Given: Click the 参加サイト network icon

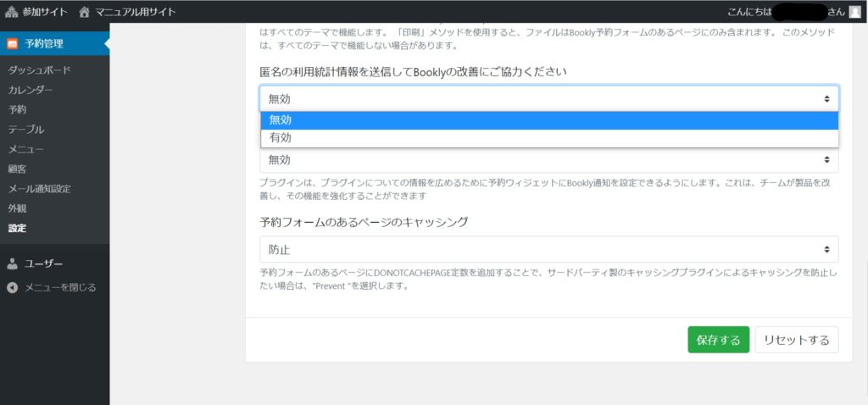Looking at the screenshot, I should point(12,12).
